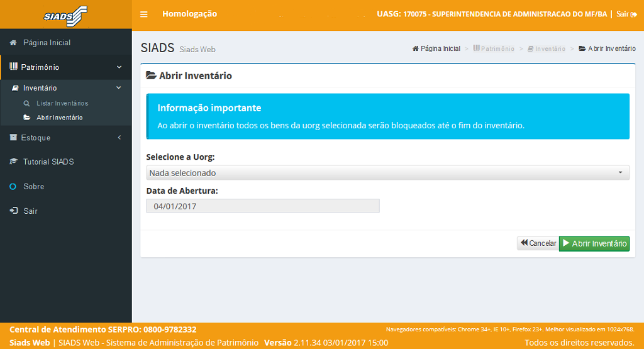
Task: Click the home icon beside Página Inicial in sidebar
Action: tap(13, 43)
